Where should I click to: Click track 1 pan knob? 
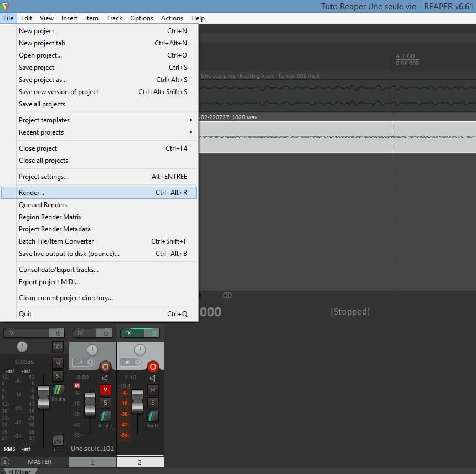92,350
